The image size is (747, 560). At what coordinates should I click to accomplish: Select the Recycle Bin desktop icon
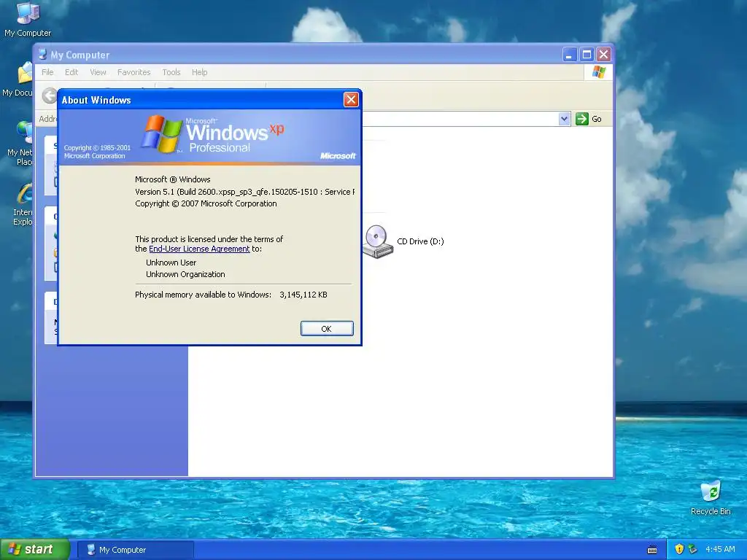point(711,498)
